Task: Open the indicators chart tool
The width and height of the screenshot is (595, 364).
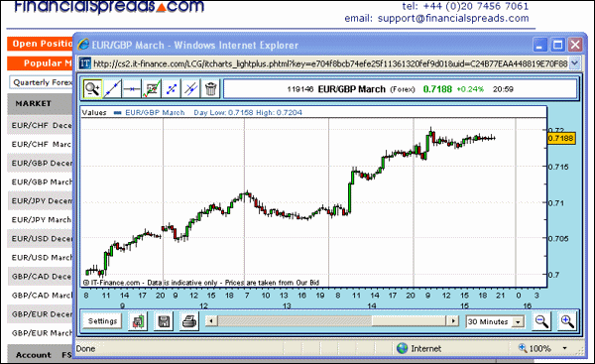Action: pos(152,89)
